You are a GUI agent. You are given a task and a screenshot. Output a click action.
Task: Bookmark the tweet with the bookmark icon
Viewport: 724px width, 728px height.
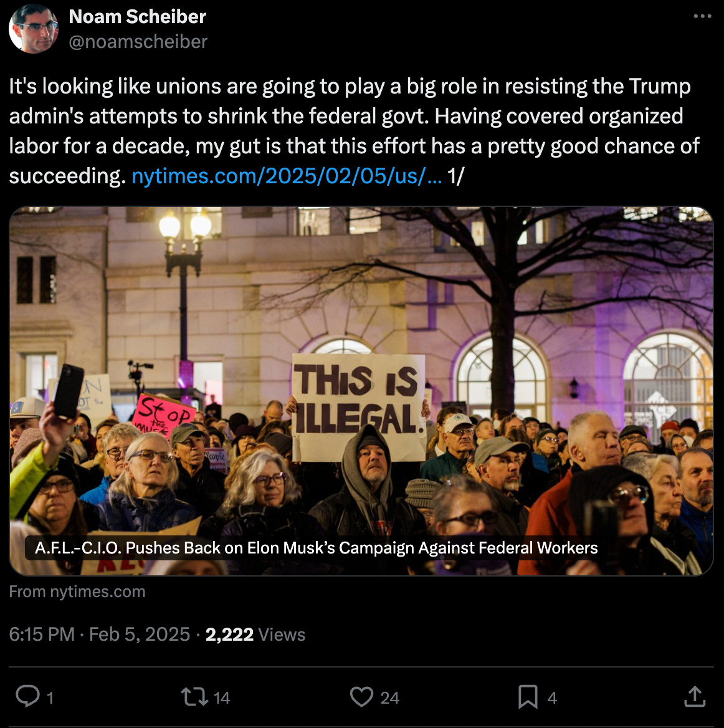coord(528,697)
